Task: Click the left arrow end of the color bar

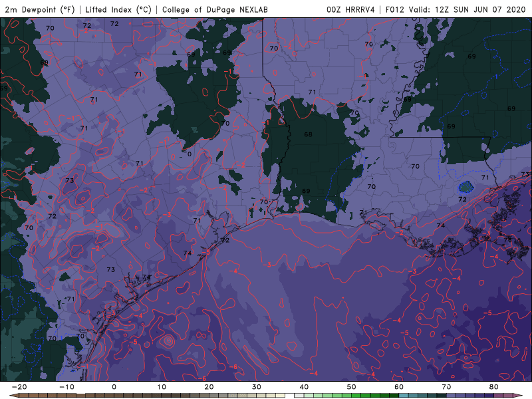Action: (13, 396)
